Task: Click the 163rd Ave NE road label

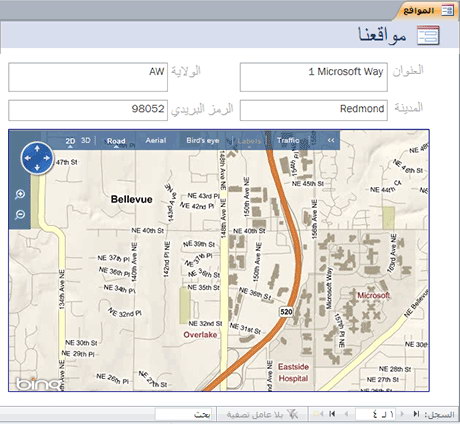Action: tap(393, 254)
